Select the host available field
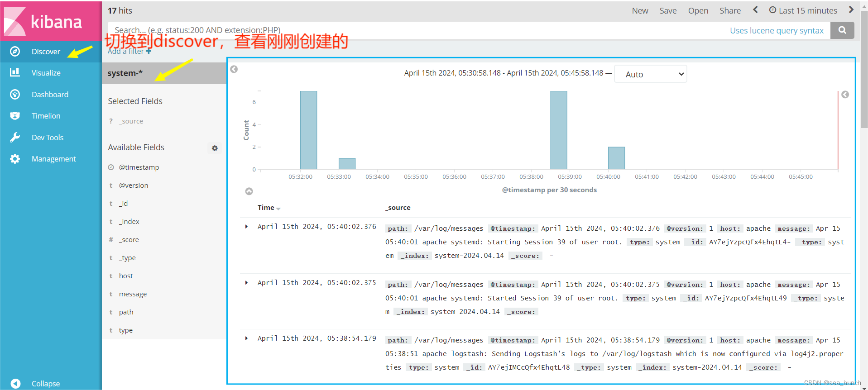The height and width of the screenshot is (390, 868). [126, 276]
